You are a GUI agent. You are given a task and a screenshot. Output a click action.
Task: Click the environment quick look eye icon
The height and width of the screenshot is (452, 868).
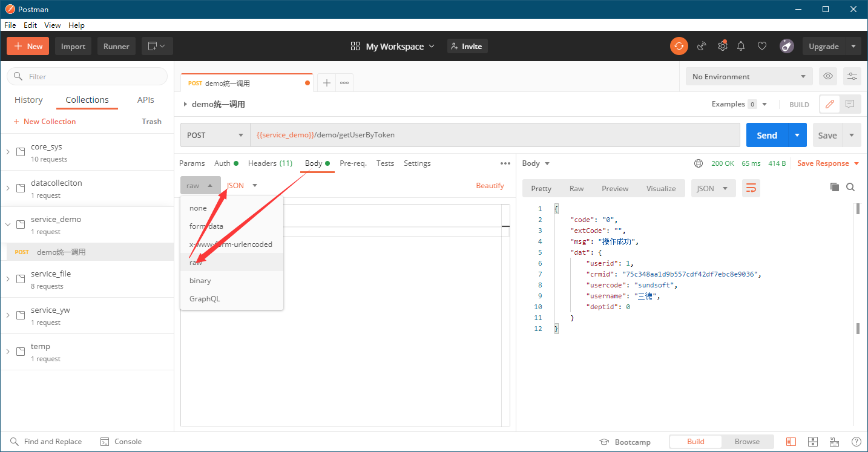828,76
